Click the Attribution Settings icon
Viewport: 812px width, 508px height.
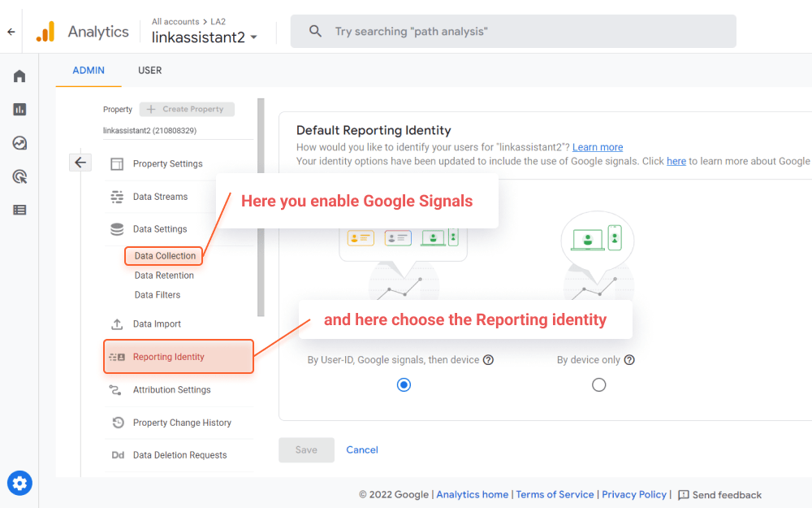(115, 390)
